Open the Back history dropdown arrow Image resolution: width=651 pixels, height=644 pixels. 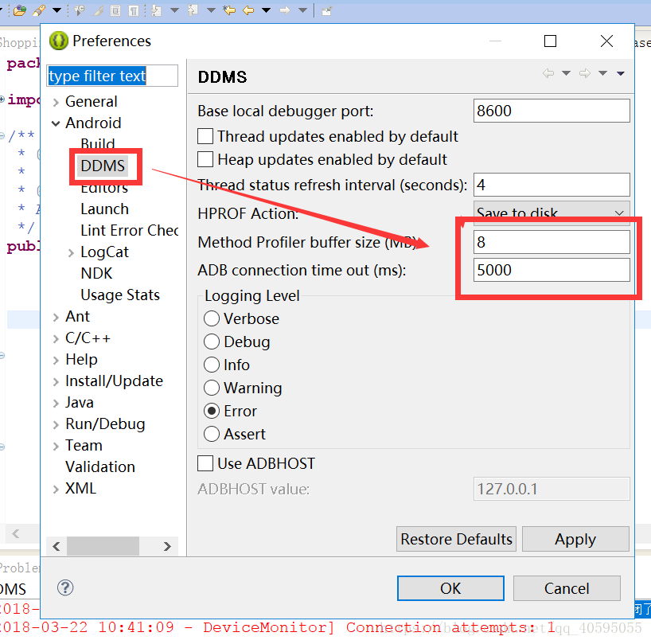click(x=267, y=10)
